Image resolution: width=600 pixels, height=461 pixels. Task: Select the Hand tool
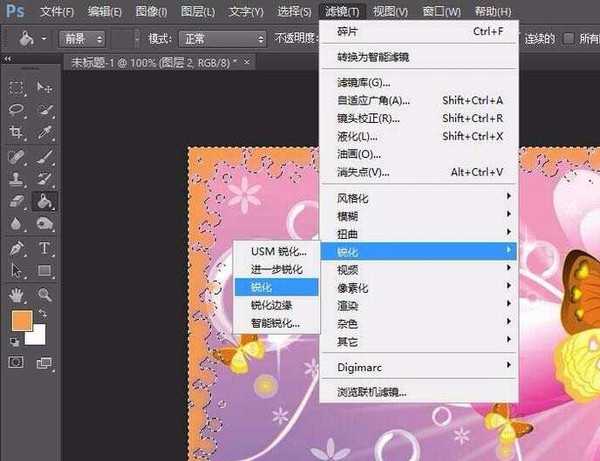(x=16, y=295)
